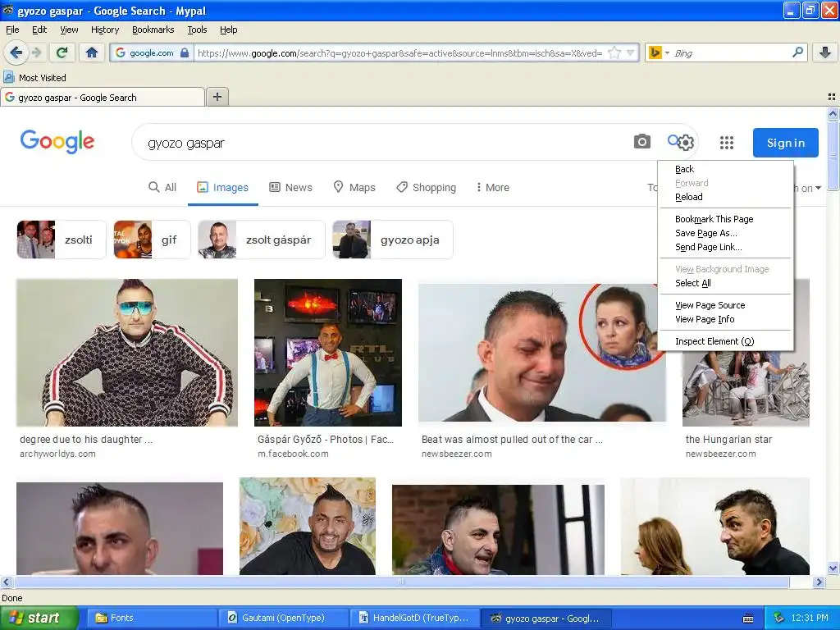Screen dimensions: 840x630
Task: Switch to the News results tab
Action: (x=290, y=188)
